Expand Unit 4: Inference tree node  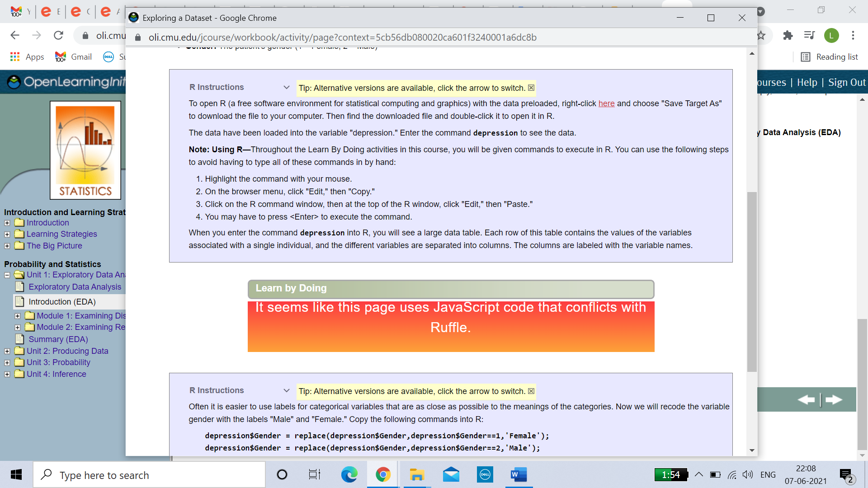click(7, 374)
